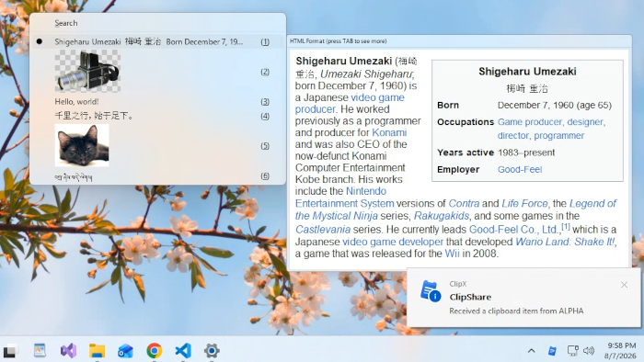Open the Paint-like app in taskbar
Screen dimensions: 644x362
click(40, 351)
